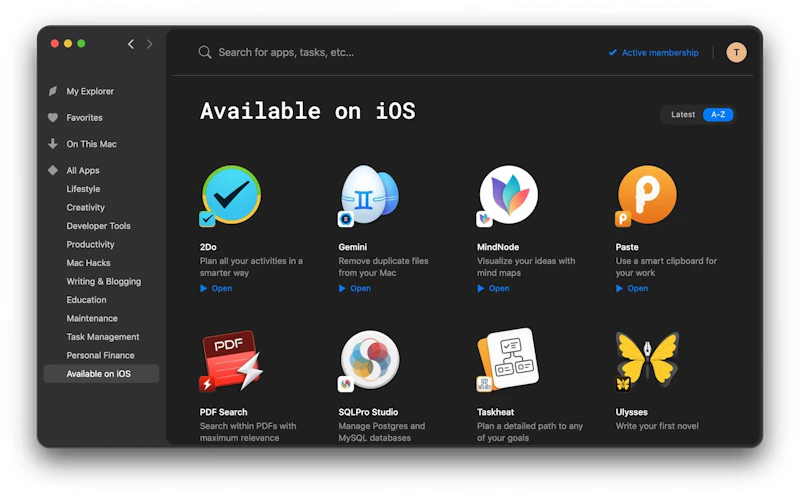Go forward with the right arrow
800x497 pixels.
click(x=149, y=44)
